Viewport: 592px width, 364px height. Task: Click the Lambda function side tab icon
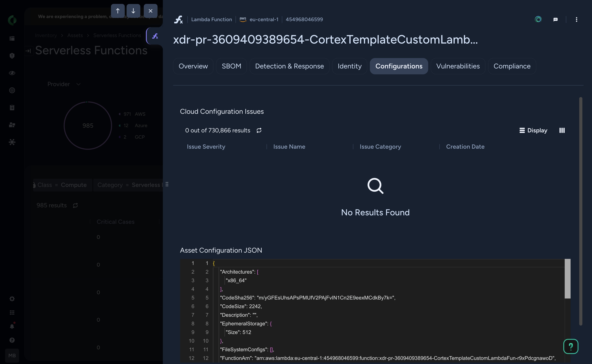tap(155, 36)
